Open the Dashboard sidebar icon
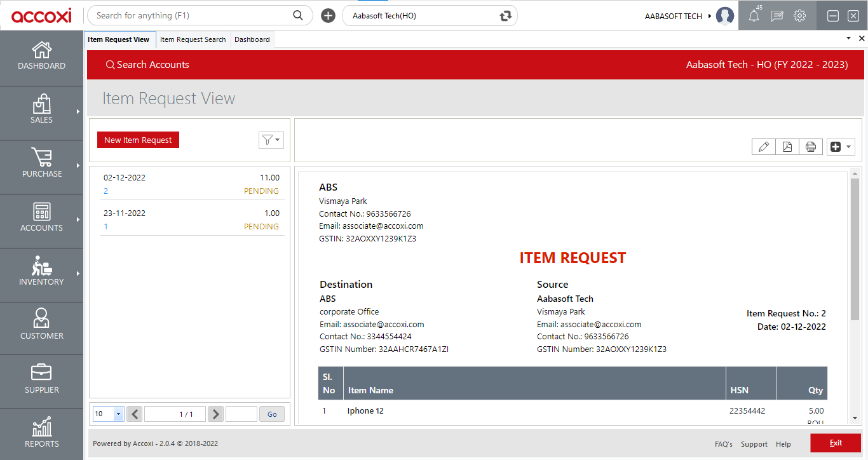Image resolution: width=868 pixels, height=460 pixels. [x=41, y=50]
